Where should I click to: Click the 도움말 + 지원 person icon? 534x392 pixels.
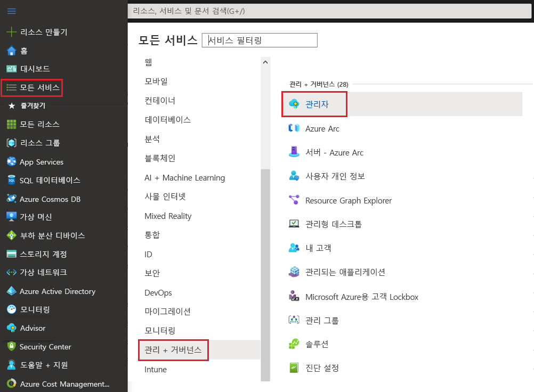tap(11, 365)
